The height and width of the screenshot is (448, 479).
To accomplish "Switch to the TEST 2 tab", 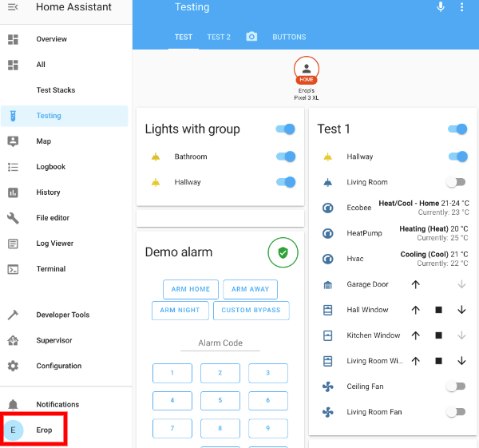I will point(219,37).
